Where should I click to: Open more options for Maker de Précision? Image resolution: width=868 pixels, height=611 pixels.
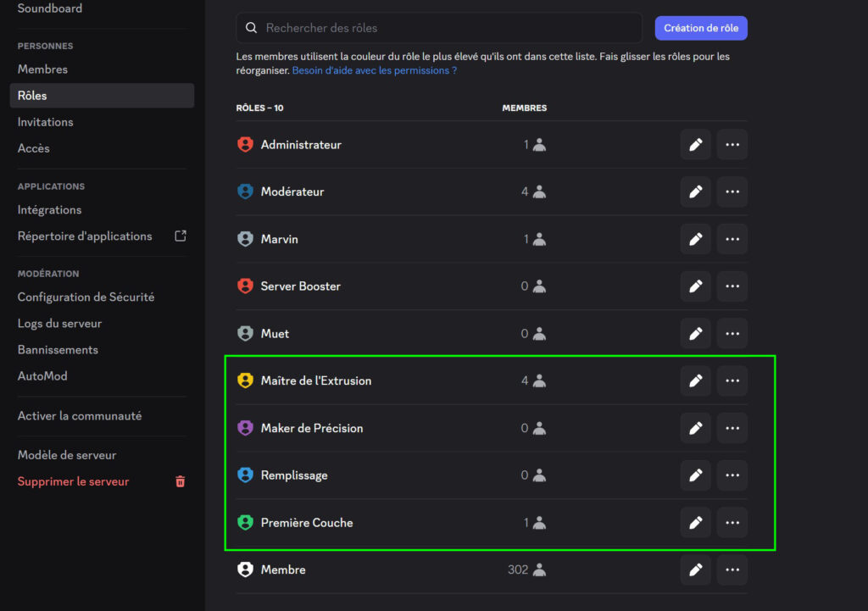(x=732, y=429)
